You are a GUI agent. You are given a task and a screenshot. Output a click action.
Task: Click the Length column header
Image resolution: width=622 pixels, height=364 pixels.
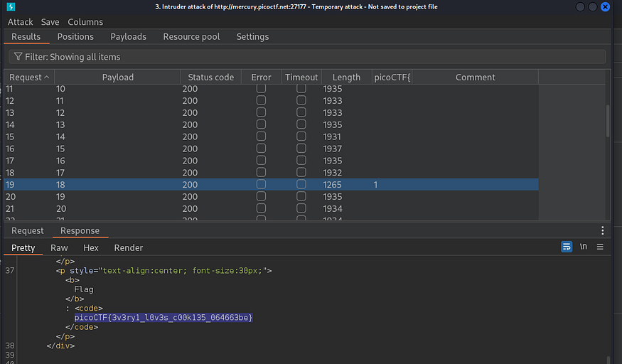click(x=346, y=77)
